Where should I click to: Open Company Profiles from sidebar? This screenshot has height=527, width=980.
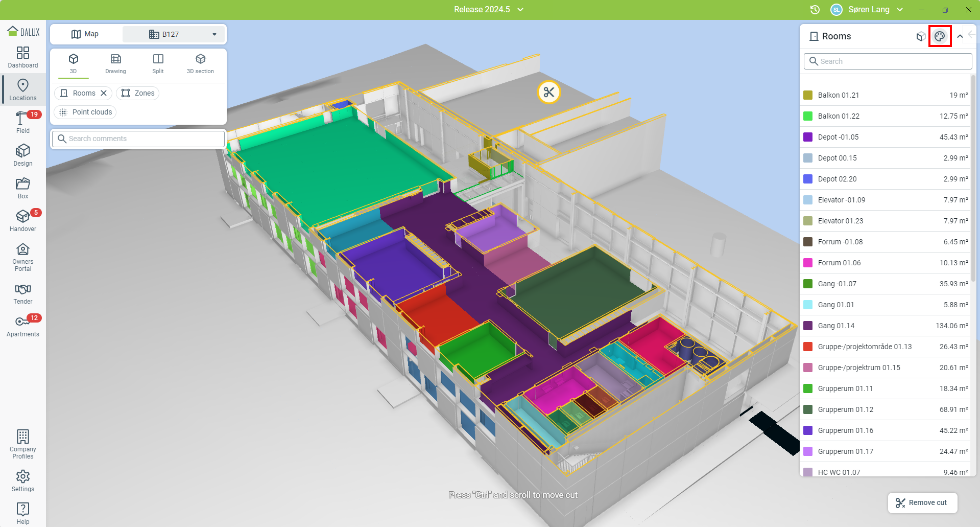[22, 444]
